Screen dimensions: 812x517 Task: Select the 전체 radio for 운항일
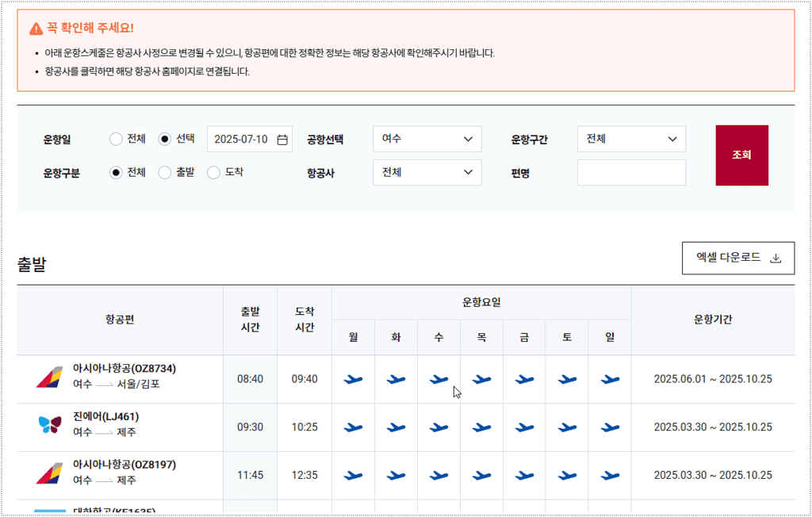[116, 139]
